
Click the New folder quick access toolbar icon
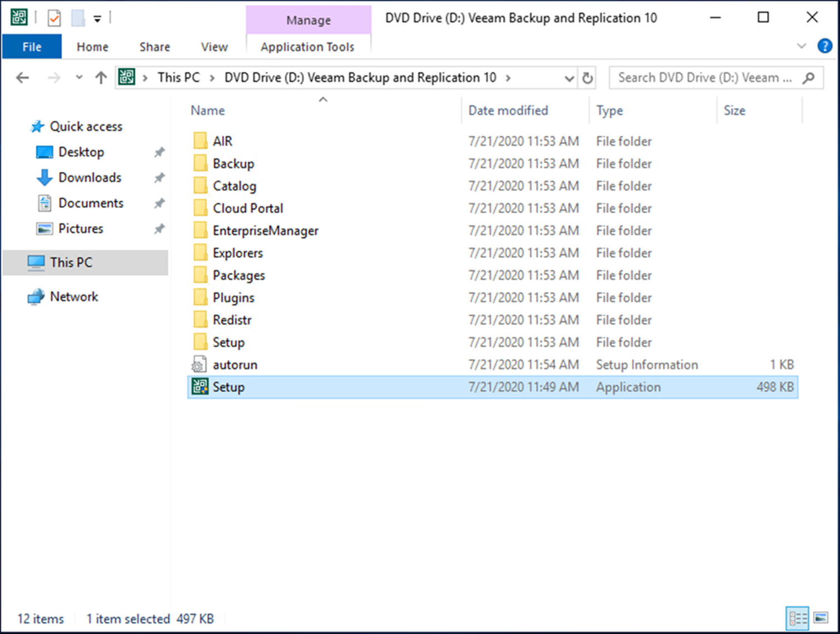78,18
